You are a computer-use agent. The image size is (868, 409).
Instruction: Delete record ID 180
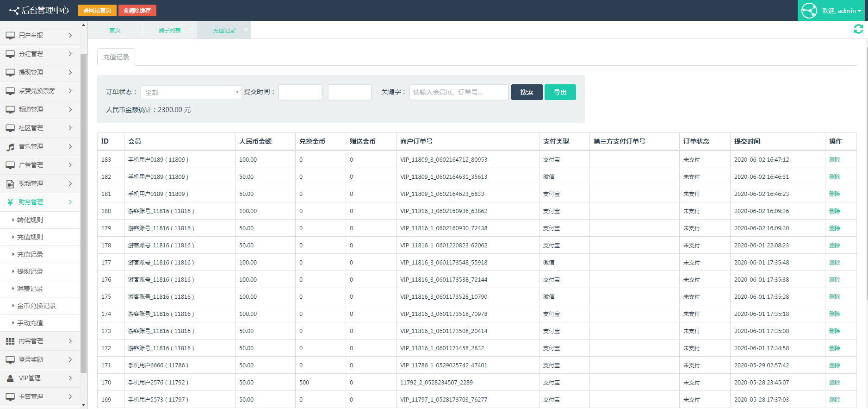(x=835, y=211)
